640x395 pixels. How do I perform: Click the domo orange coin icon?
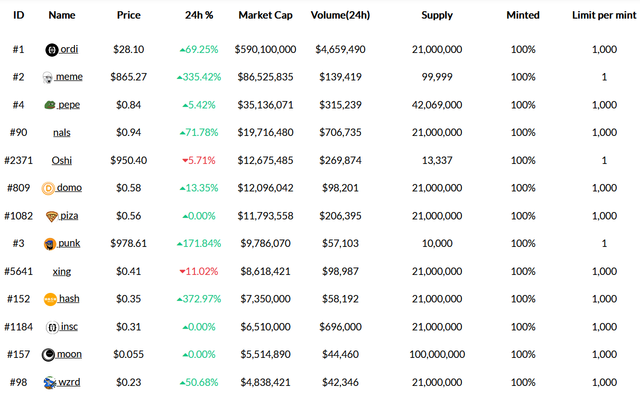point(48,189)
